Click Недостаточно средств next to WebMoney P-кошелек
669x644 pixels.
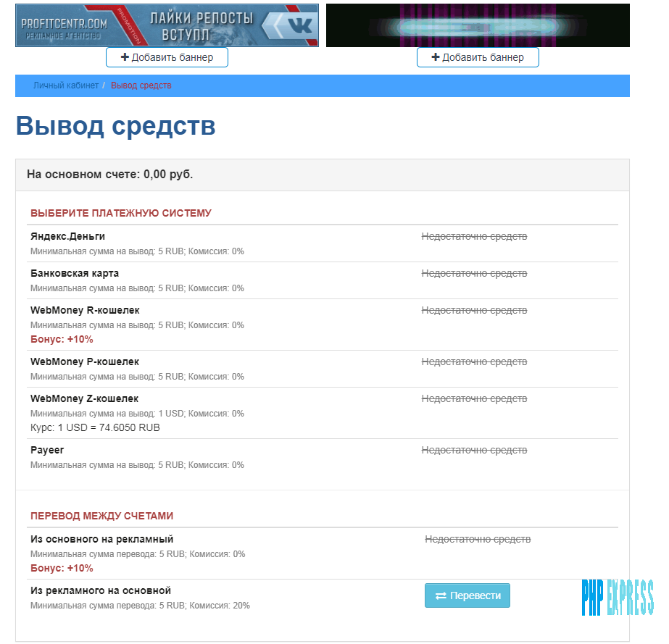pyautogui.click(x=474, y=361)
